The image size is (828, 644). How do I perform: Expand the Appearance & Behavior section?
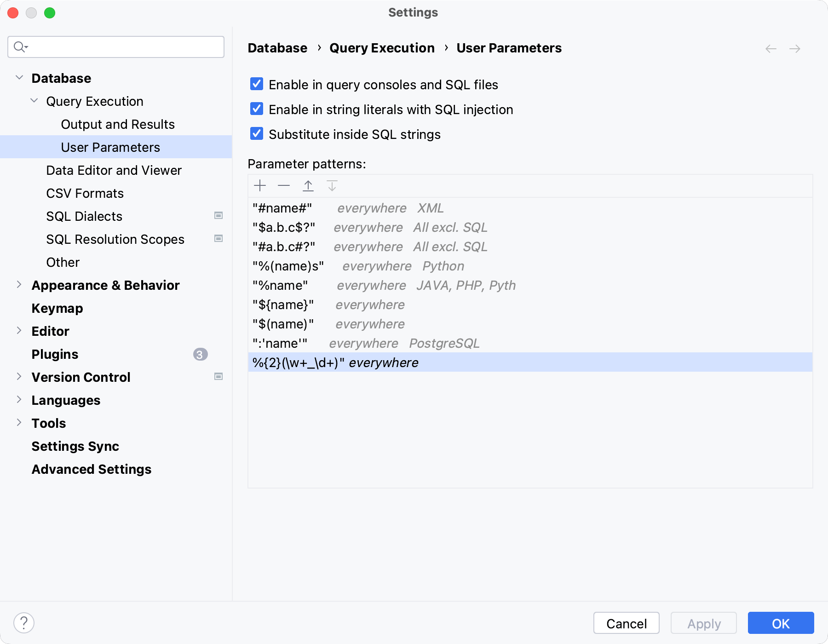(19, 285)
